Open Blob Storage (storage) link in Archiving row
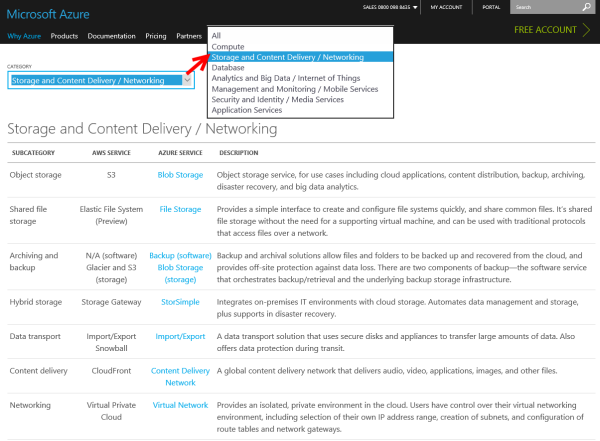Image resolution: width=600 pixels, height=441 pixels. (180, 273)
